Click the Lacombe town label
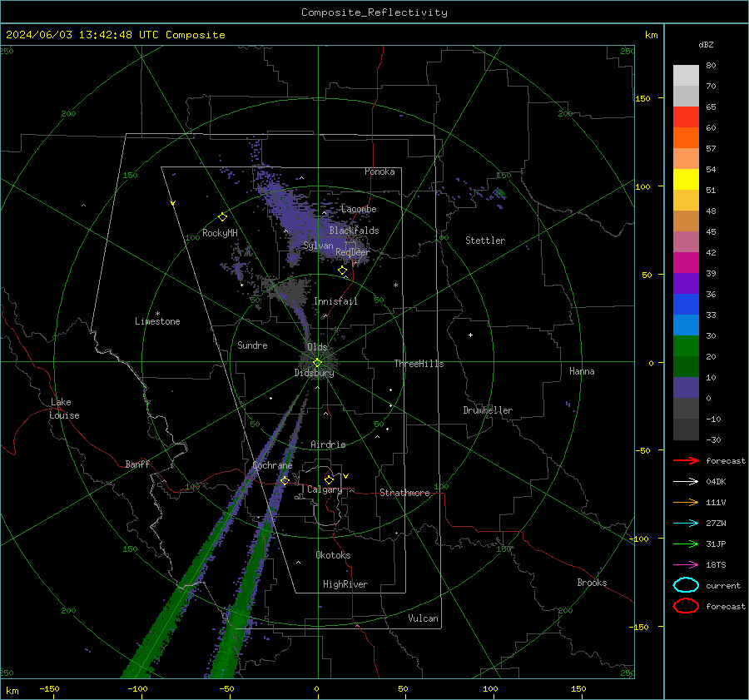 point(359,209)
